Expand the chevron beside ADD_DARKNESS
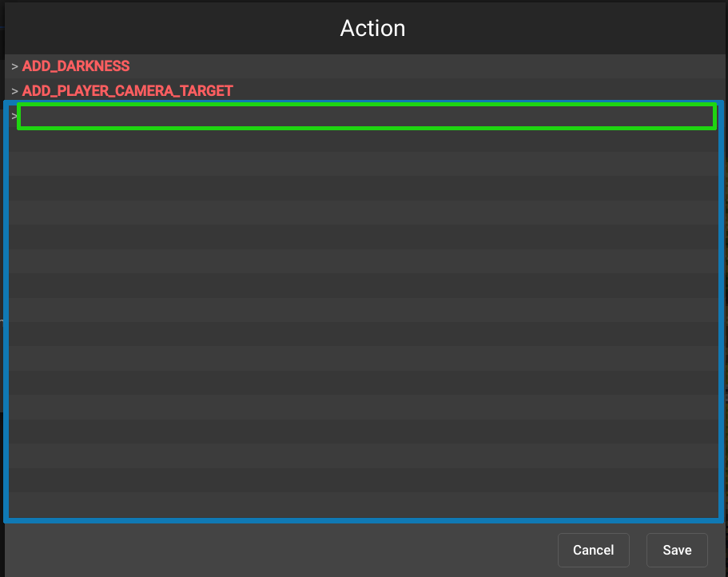Image resolution: width=728 pixels, height=577 pixels. [14, 66]
